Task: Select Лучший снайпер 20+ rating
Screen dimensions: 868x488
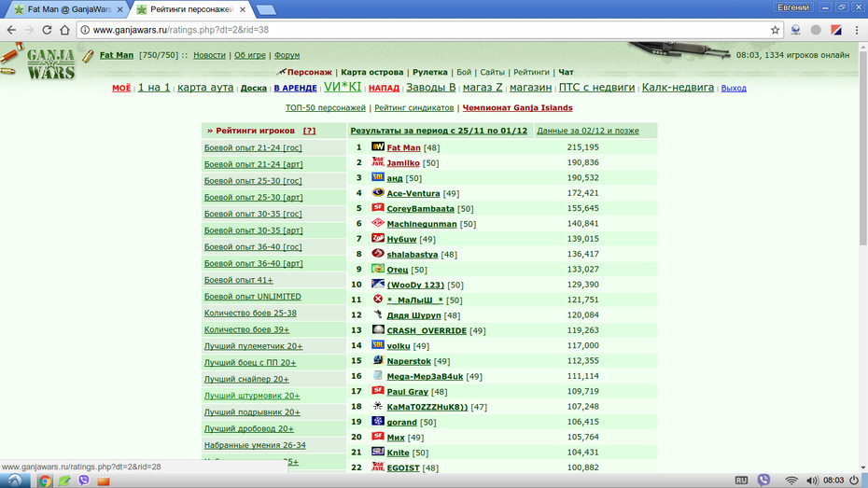Action: point(246,379)
